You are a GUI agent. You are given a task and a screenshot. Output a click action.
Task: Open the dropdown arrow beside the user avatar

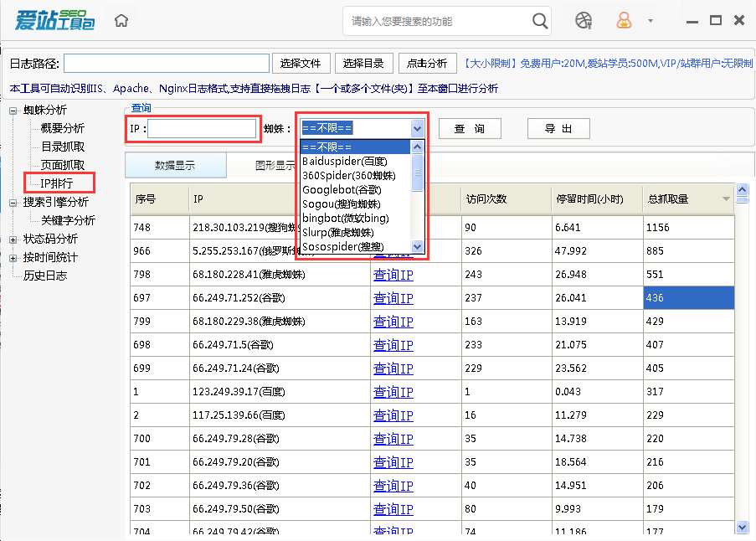pyautogui.click(x=649, y=20)
